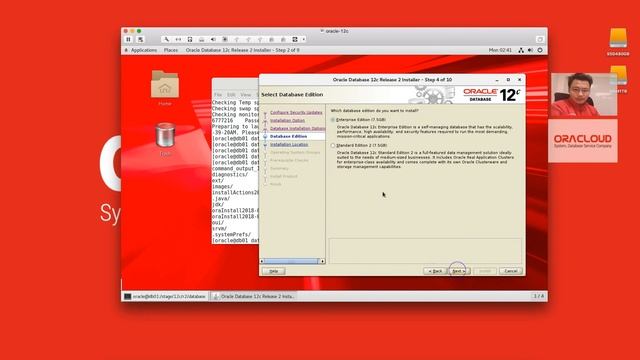Open the power menu icon in guest panel
Screen dimensions: 640x360
[x=540, y=50]
